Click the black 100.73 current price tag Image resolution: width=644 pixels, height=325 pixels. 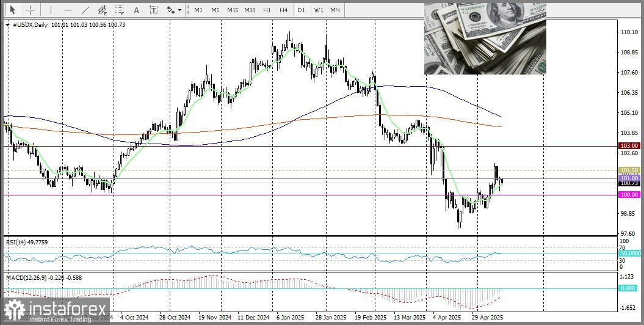pos(629,184)
